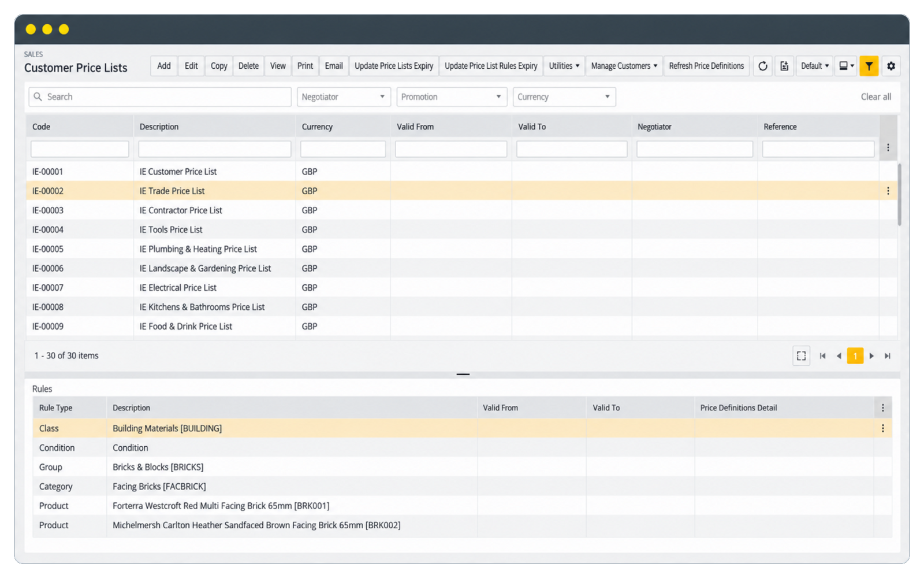Open the Currency filter dropdown
Screen dimensions: 924x578
point(564,97)
